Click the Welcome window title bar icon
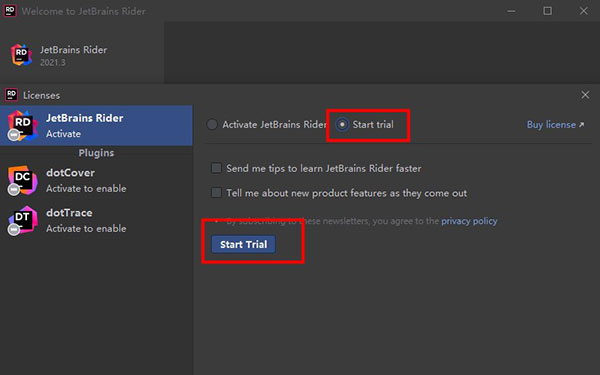600x375 pixels. (x=10, y=10)
